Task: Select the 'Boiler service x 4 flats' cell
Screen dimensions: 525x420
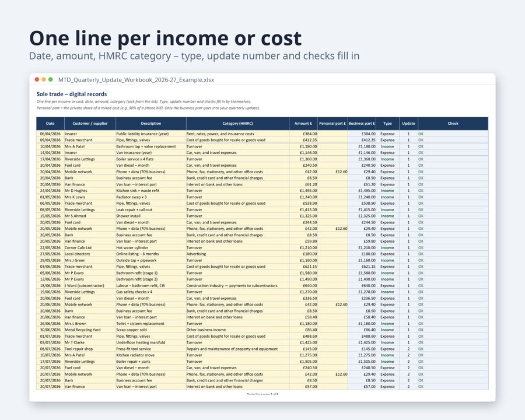Action: tap(151, 159)
